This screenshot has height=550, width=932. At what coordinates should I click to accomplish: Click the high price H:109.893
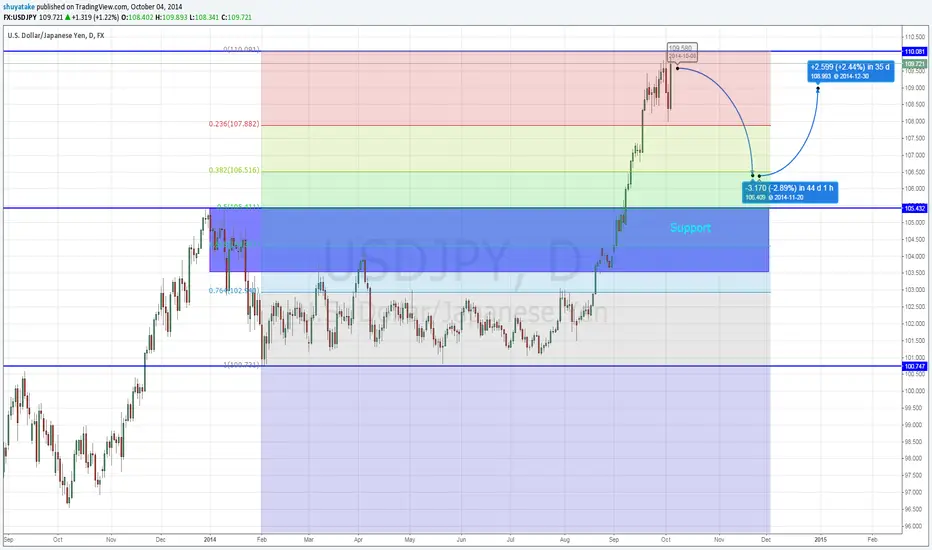[x=171, y=17]
